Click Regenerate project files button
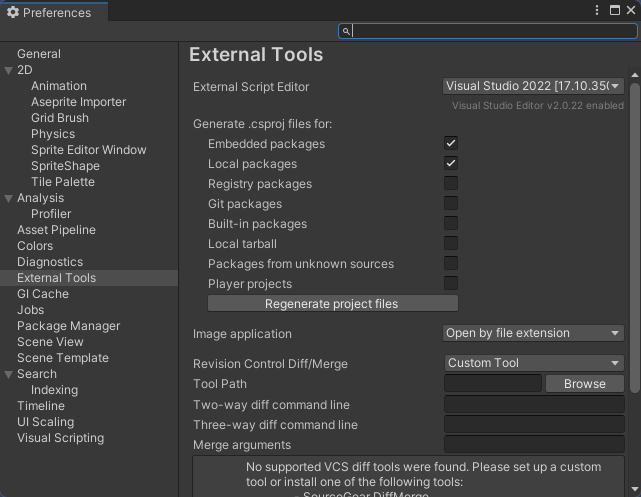This screenshot has width=641, height=497. 333,303
